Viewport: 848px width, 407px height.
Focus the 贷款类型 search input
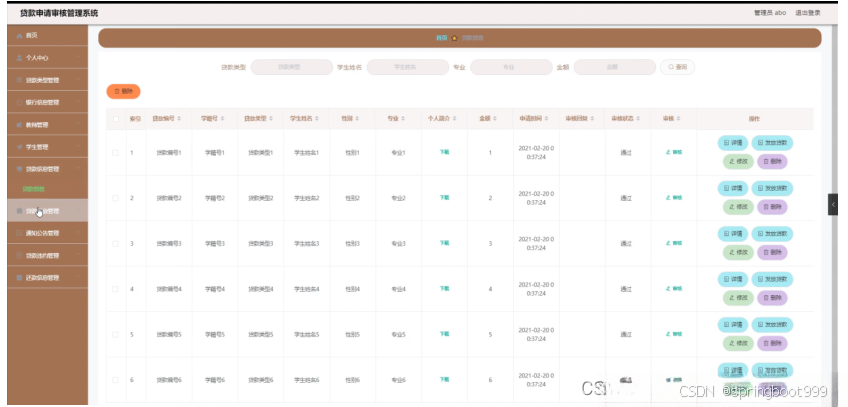[292, 67]
